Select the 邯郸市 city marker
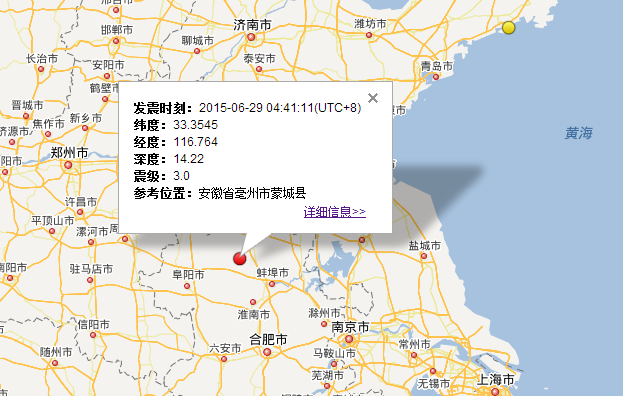The image size is (623, 396). [x=116, y=41]
